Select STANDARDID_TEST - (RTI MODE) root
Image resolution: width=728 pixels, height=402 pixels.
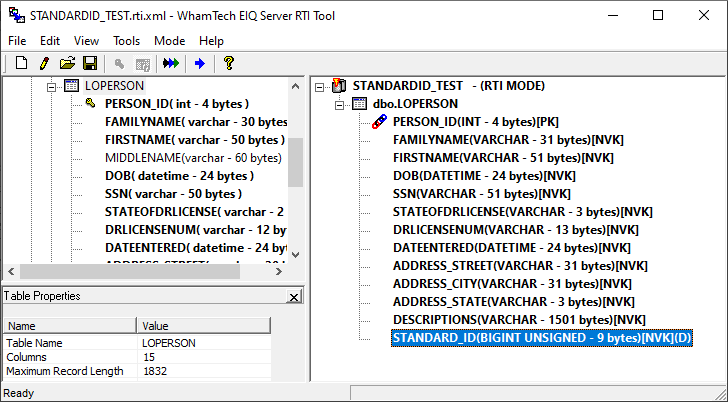coord(448,86)
